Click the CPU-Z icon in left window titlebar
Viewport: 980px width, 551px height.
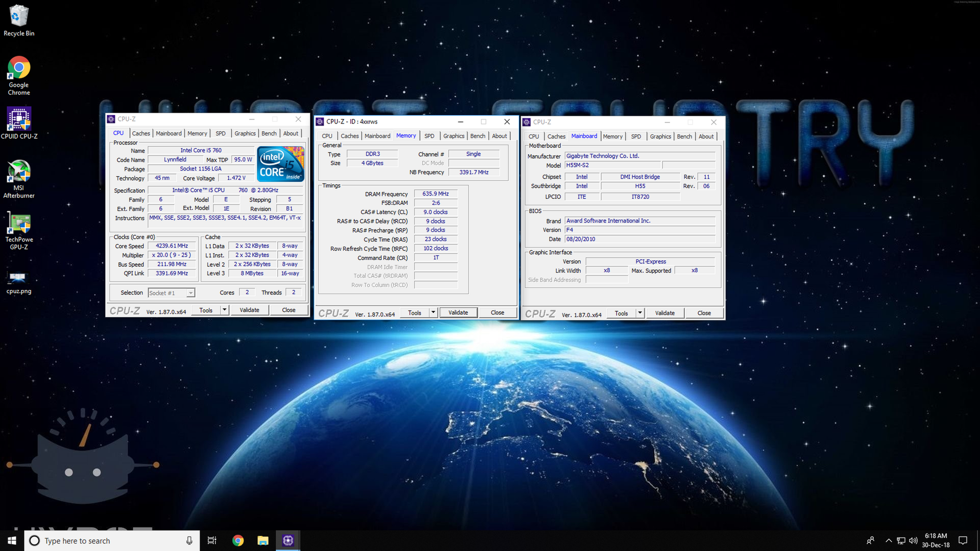[x=111, y=119]
